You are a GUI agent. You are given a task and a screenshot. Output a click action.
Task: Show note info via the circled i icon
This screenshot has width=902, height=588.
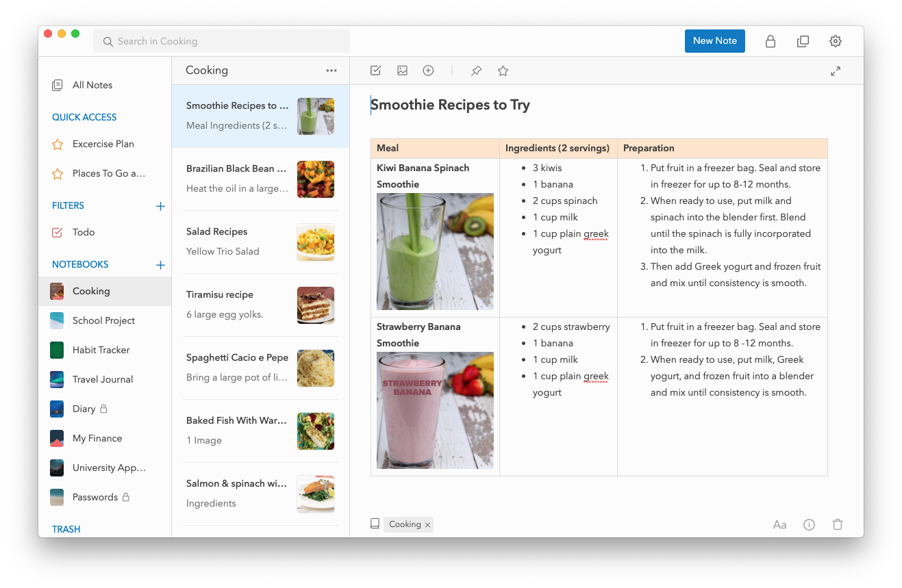[x=809, y=525]
